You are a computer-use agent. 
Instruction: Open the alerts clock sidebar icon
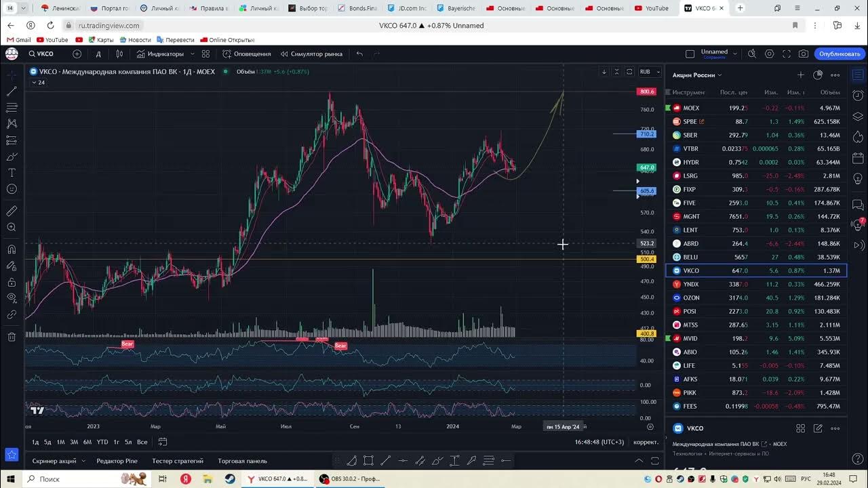[859, 96]
